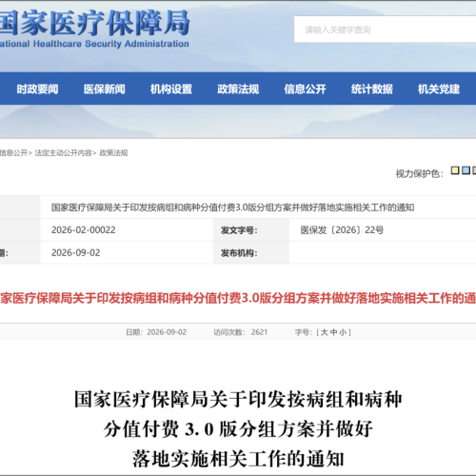
Task: Click the index number 2026-02-00022
Action: point(84,229)
